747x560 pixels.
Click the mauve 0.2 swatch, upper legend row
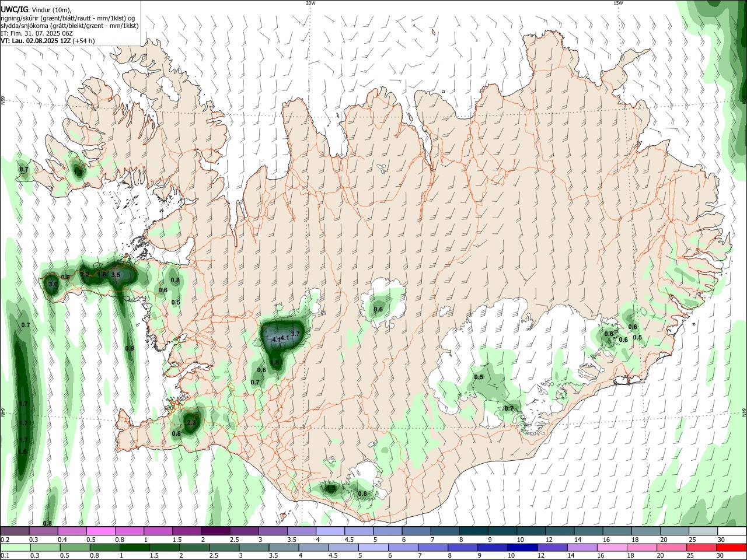tap(15, 531)
